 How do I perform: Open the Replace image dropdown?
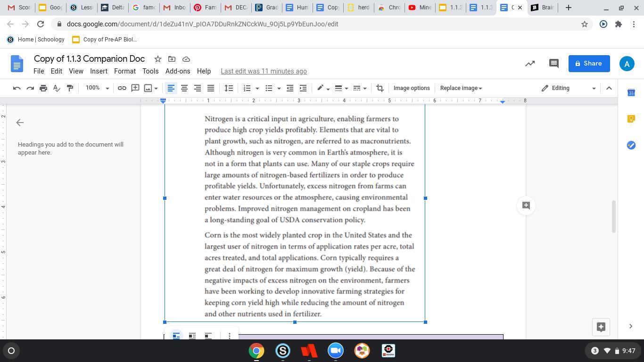coord(461,88)
